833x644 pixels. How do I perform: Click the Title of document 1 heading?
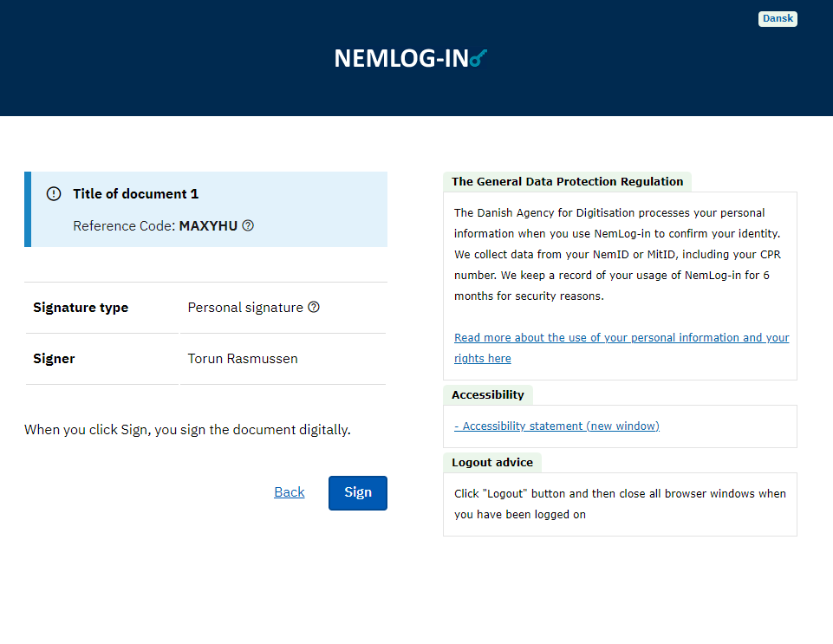[x=136, y=194]
